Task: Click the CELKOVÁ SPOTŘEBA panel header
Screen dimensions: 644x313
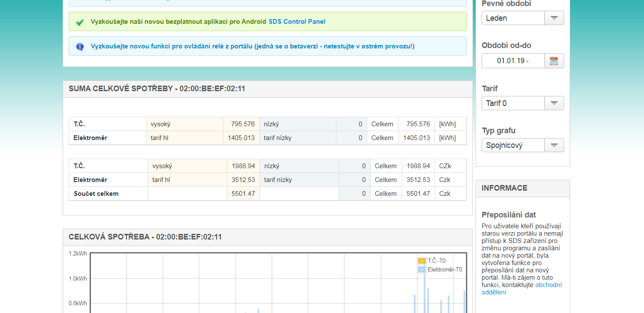Action: 268,237
